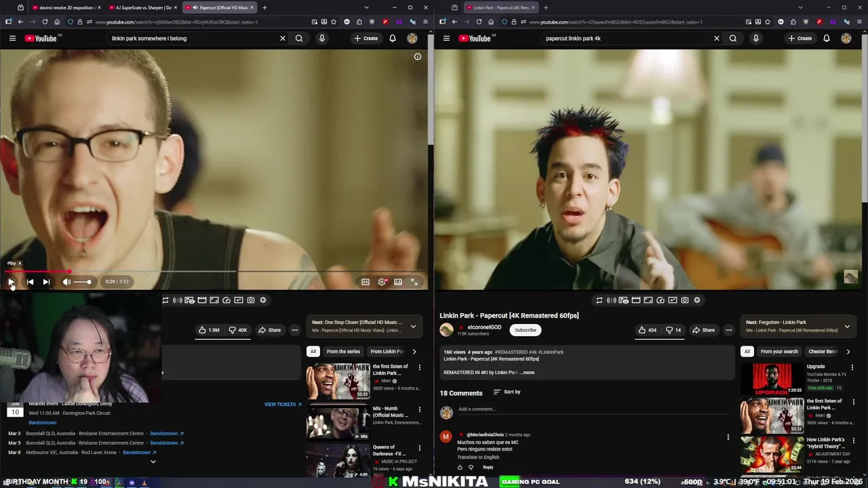868x488 pixels.
Task: Clear left YouTube search box
Action: pyautogui.click(x=283, y=39)
